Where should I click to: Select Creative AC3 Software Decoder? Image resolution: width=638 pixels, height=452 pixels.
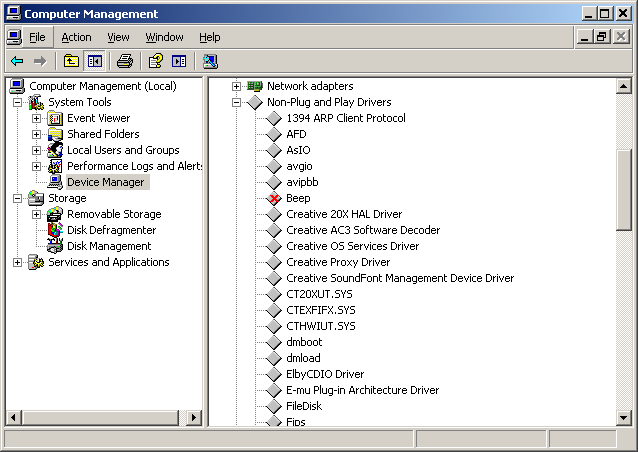pos(363,230)
